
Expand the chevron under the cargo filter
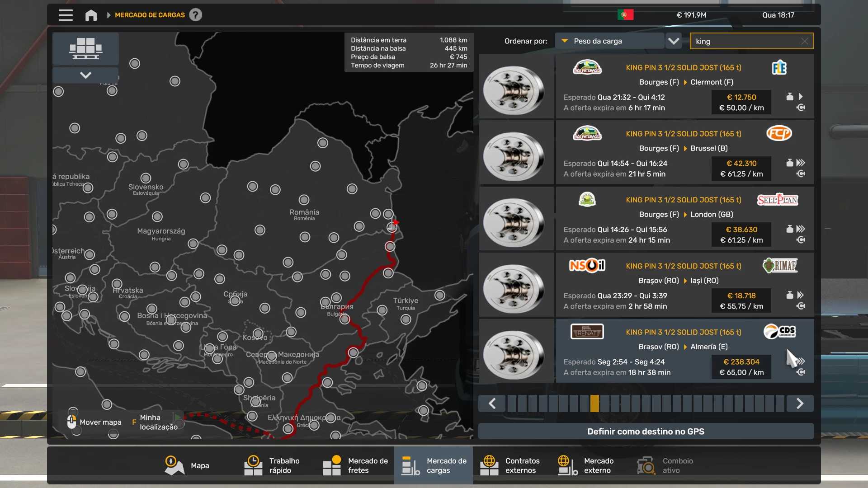tap(85, 75)
